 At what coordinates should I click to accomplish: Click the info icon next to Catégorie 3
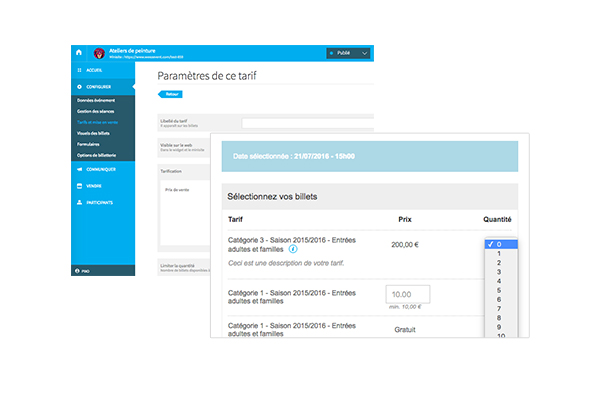point(293,249)
